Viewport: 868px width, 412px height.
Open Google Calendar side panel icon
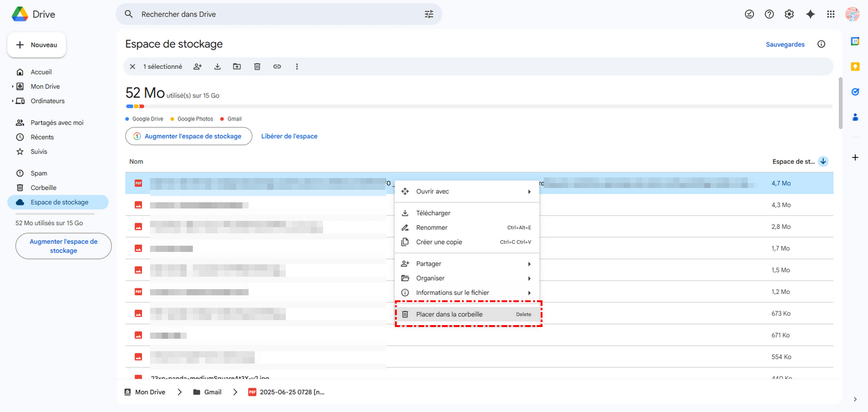click(855, 41)
